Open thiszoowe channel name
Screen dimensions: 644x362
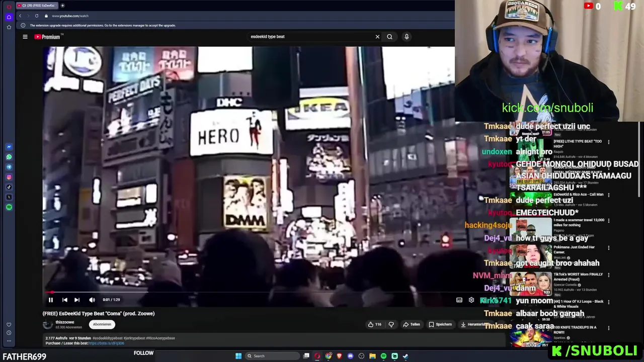coord(65,322)
